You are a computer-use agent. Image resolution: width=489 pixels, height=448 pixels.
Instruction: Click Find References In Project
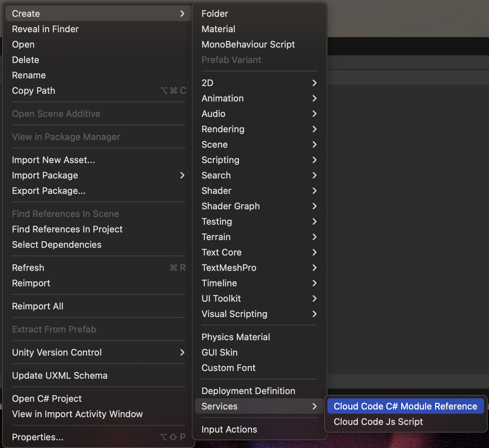pyautogui.click(x=67, y=229)
